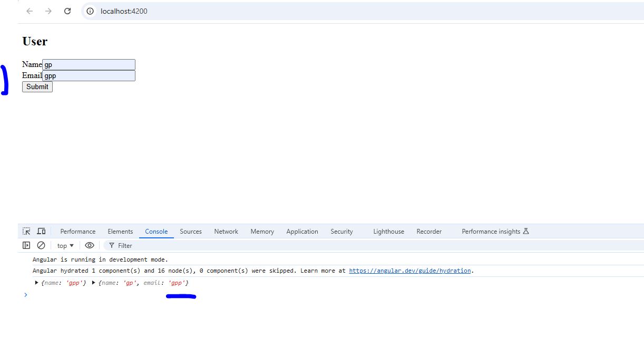Click the live expression eye icon

tap(90, 245)
